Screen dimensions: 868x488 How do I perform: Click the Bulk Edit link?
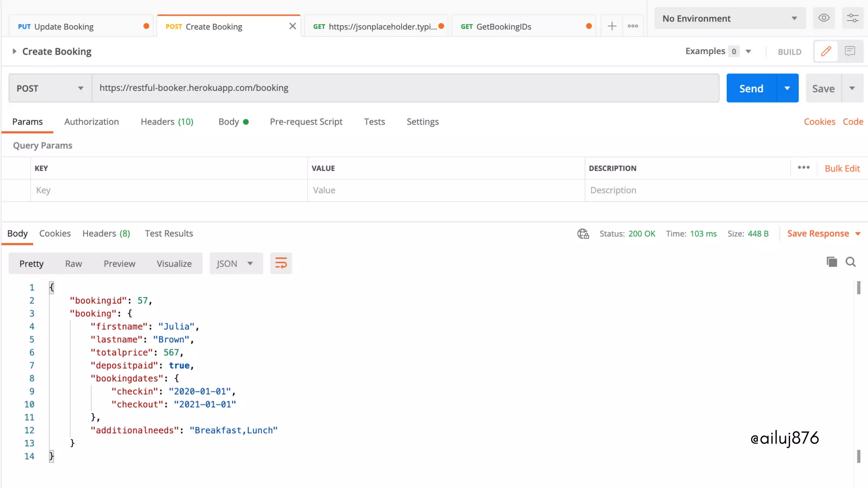click(842, 169)
